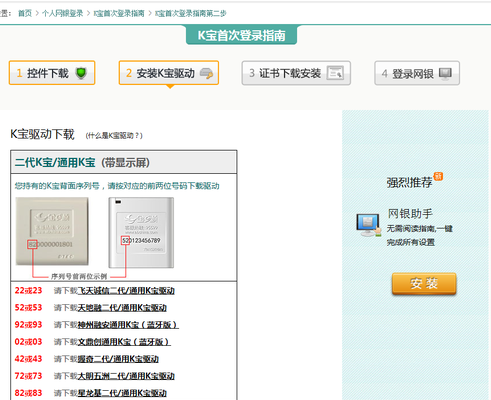Click the orange 安装 button
The height and width of the screenshot is (400, 491).
[x=424, y=284]
